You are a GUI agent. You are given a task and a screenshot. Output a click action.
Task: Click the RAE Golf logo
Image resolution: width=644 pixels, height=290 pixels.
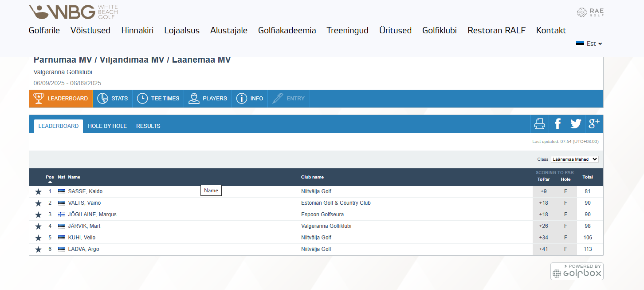tap(590, 12)
